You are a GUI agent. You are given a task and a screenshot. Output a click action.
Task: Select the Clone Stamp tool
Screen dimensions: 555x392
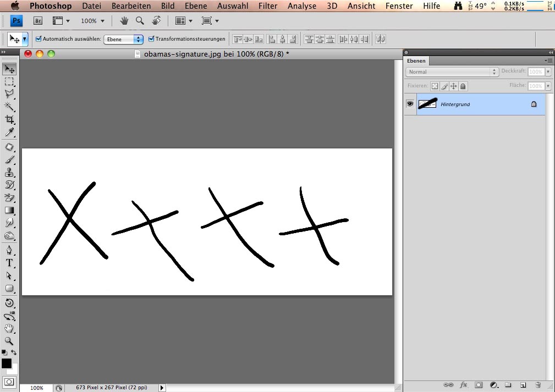(x=9, y=172)
